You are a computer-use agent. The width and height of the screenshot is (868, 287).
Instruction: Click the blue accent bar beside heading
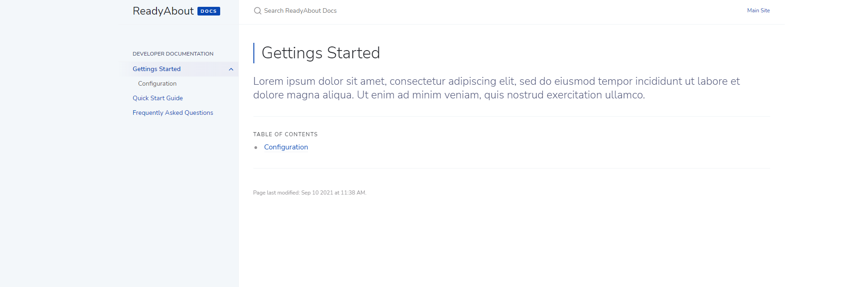point(254,53)
